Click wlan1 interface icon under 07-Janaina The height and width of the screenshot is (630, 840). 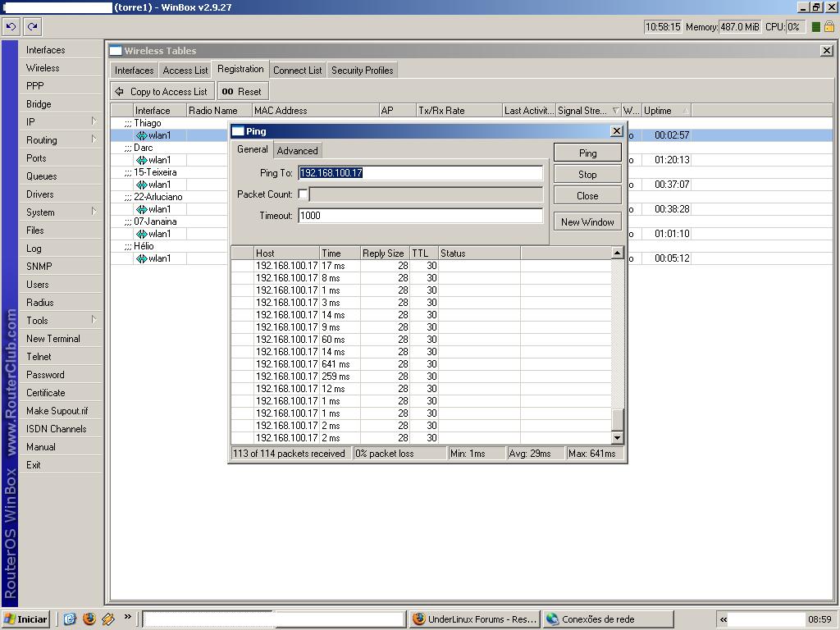click(x=141, y=234)
